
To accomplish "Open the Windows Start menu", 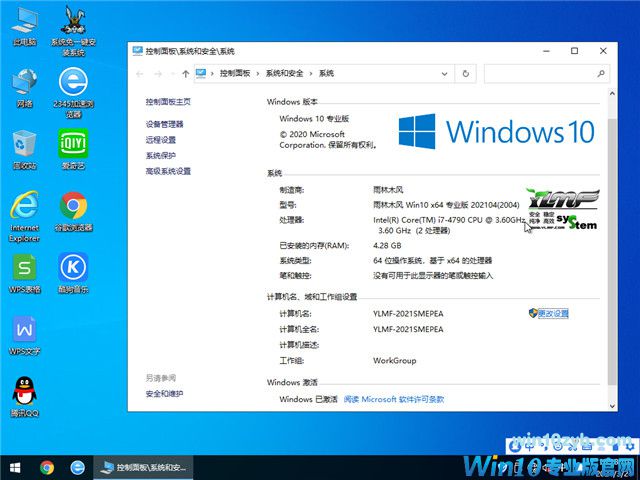I will pos(15,467).
